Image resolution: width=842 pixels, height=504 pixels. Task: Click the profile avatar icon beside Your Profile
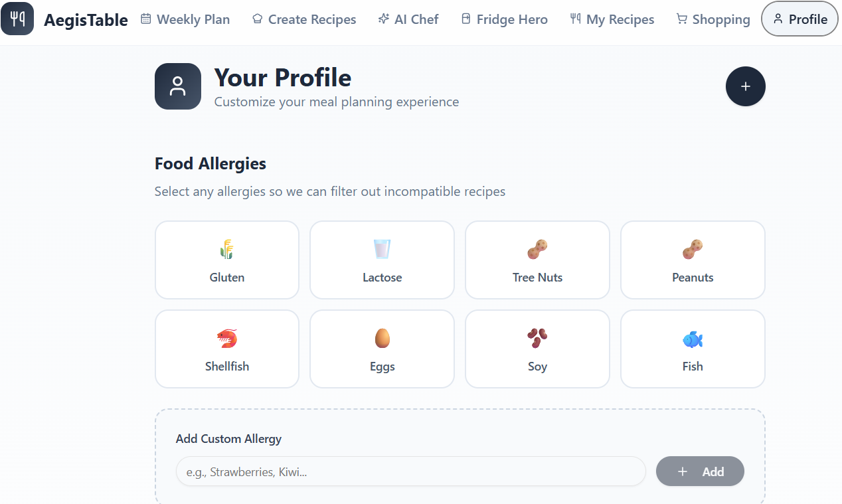click(177, 86)
